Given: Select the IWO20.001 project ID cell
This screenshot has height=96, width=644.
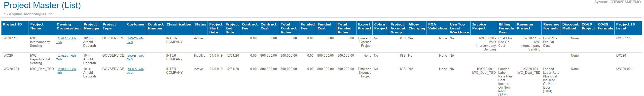Looking at the screenshot, I should tap(11, 69).
